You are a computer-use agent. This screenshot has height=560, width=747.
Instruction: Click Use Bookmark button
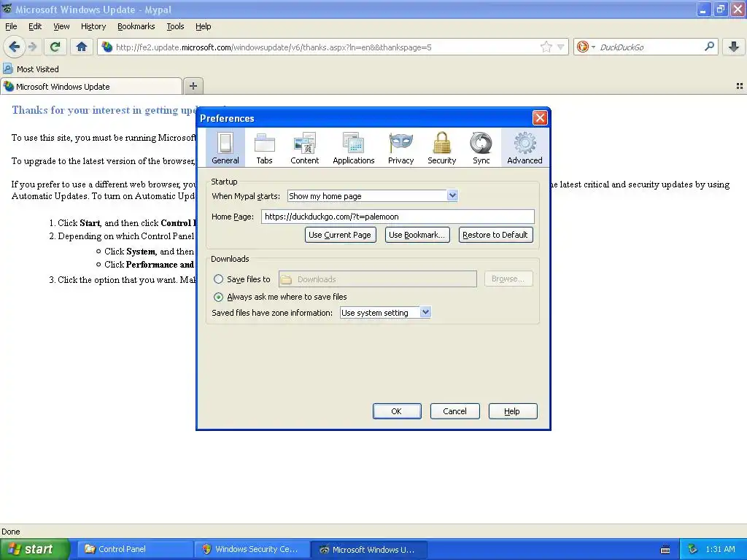pos(417,235)
